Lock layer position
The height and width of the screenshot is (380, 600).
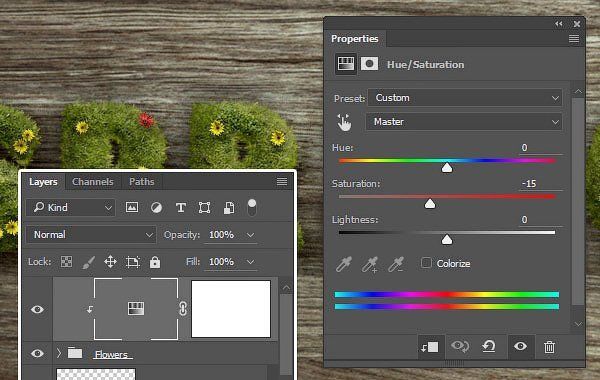pos(110,262)
